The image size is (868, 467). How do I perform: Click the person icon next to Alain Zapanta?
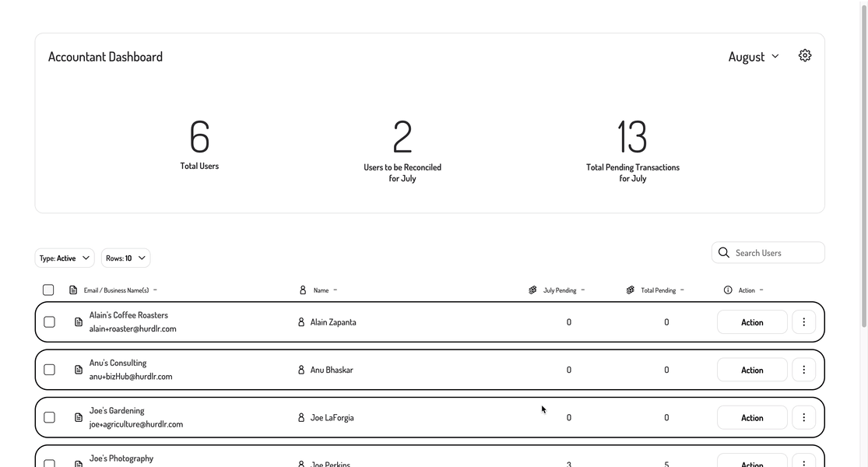(x=301, y=321)
